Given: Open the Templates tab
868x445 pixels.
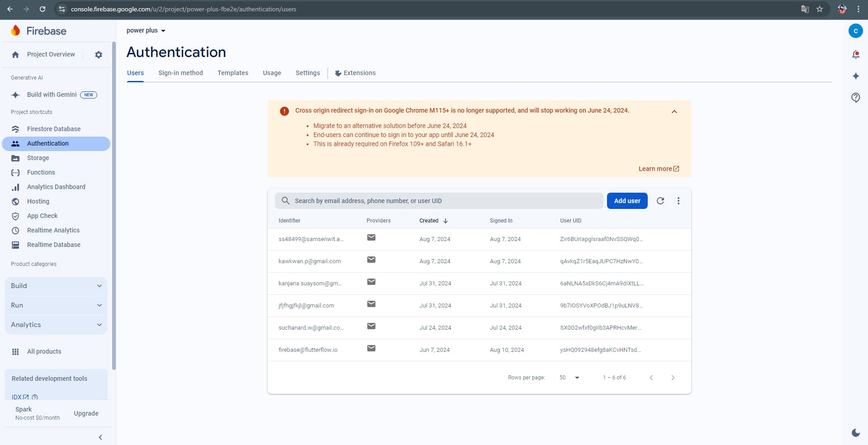Looking at the screenshot, I should pos(232,73).
